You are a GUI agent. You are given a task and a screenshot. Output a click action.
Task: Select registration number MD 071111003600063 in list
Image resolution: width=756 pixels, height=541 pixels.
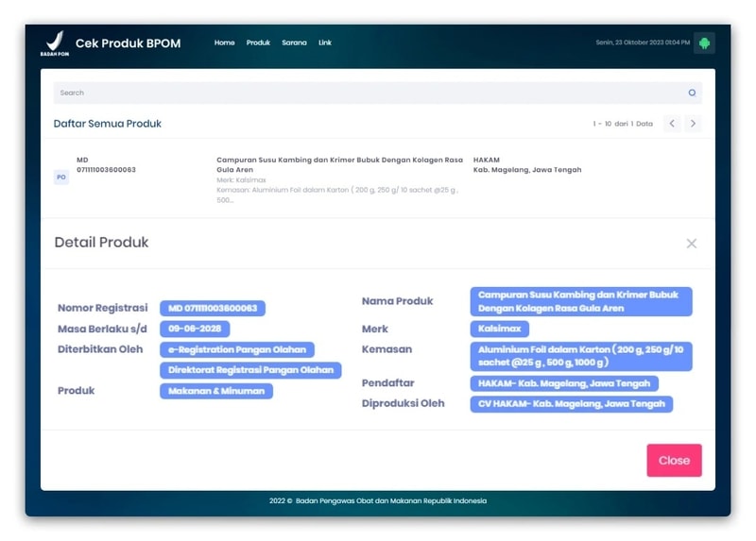106,165
